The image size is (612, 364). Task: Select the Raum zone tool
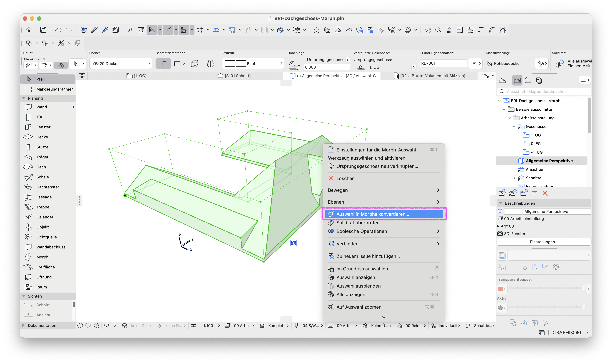click(x=48, y=287)
